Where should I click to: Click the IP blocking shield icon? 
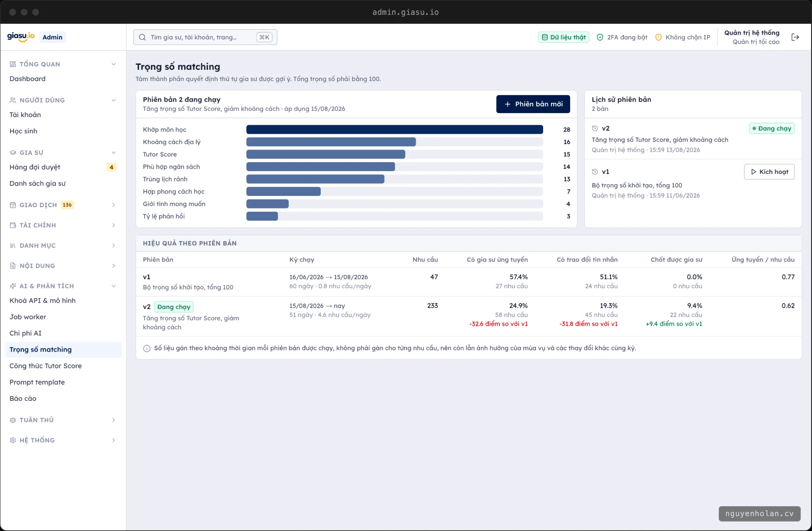pyautogui.click(x=658, y=37)
